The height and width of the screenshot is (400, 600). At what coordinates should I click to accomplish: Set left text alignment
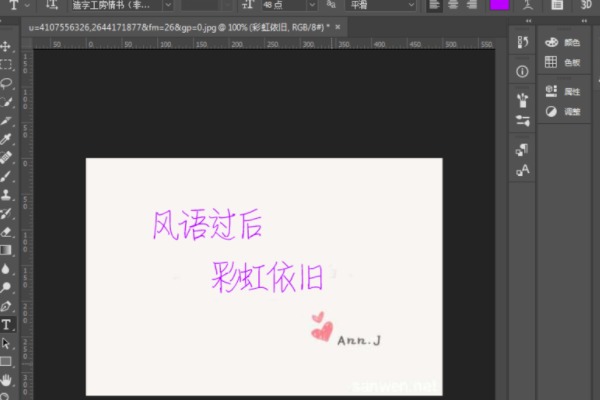click(434, 5)
